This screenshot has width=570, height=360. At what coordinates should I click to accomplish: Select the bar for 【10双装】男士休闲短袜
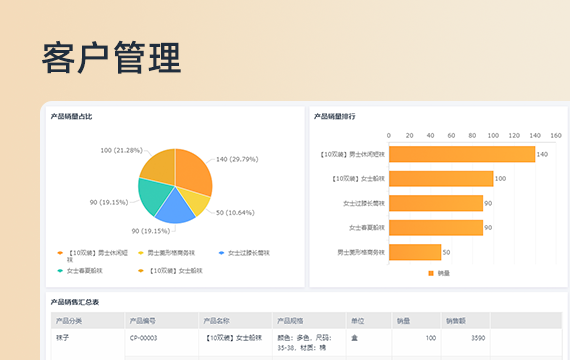tap(462, 154)
